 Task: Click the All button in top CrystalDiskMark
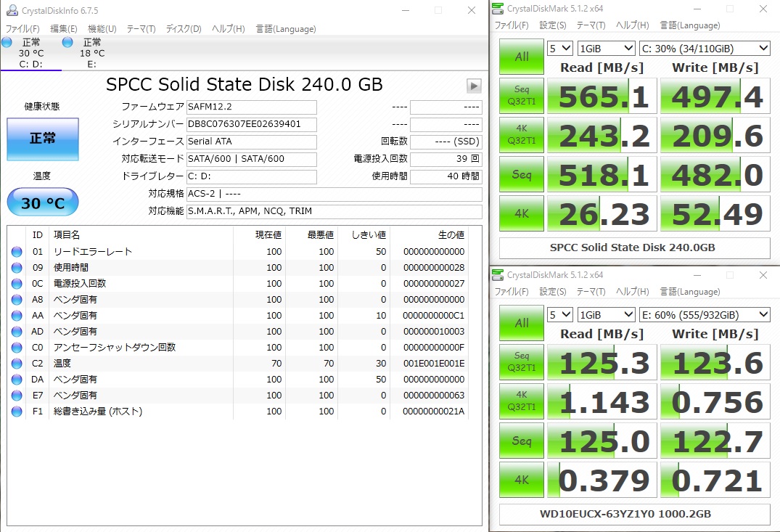521,57
